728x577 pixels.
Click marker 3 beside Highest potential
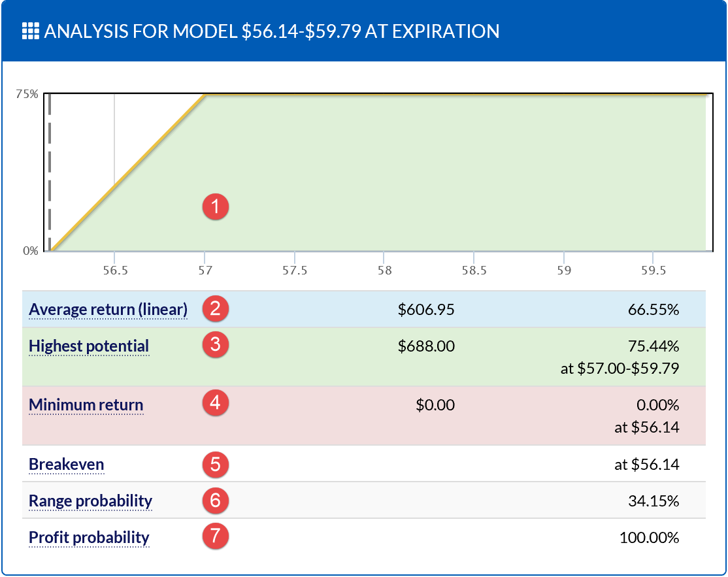point(214,346)
